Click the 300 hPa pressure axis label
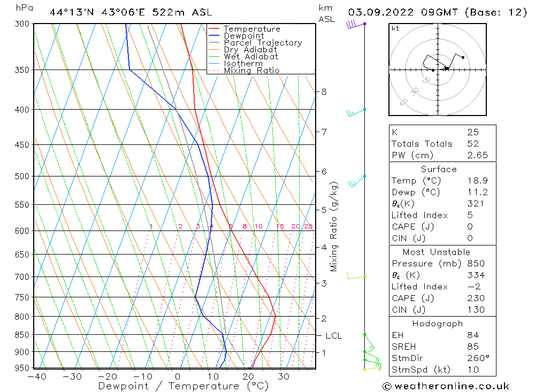Viewport: 535px width, 392px height. pos(22,24)
